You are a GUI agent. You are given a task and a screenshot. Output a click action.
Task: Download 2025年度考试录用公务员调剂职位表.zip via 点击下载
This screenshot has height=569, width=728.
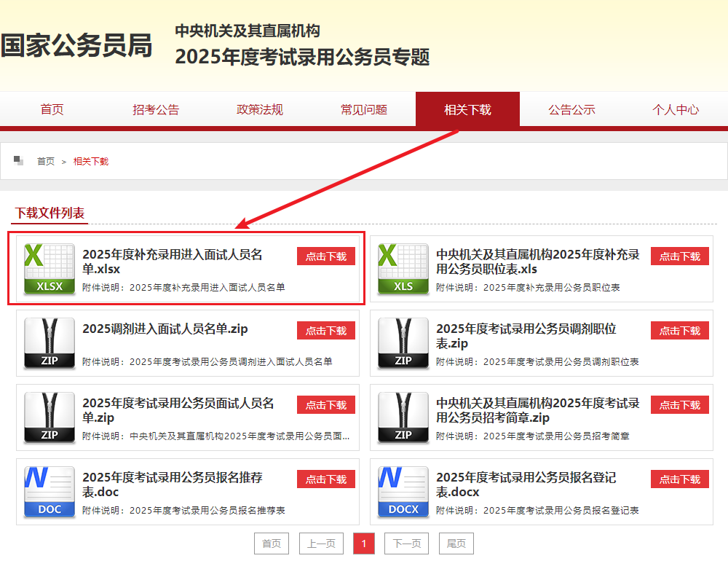click(x=679, y=331)
